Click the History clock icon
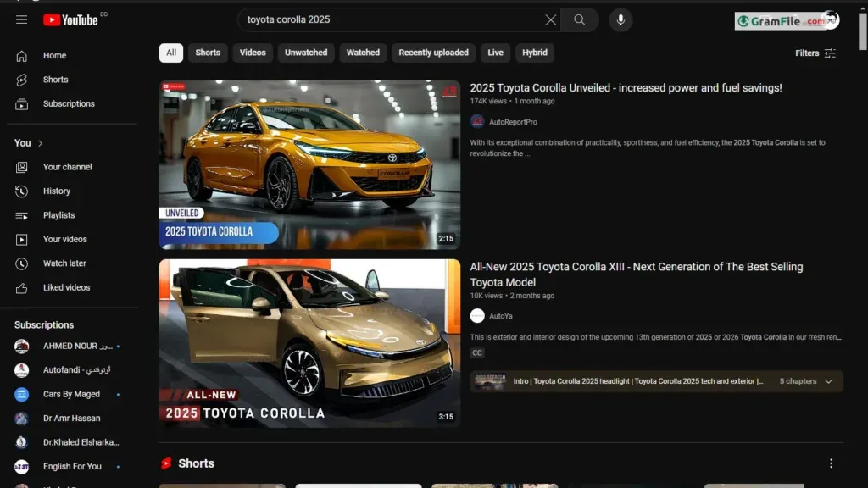868x488 pixels. pyautogui.click(x=21, y=191)
